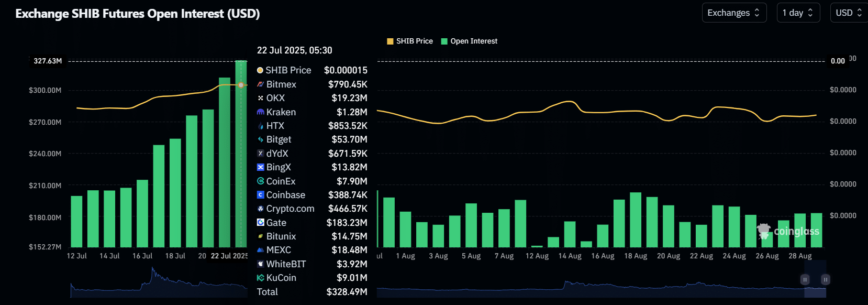
Task: Click the right range slider handle
Action: (825, 280)
